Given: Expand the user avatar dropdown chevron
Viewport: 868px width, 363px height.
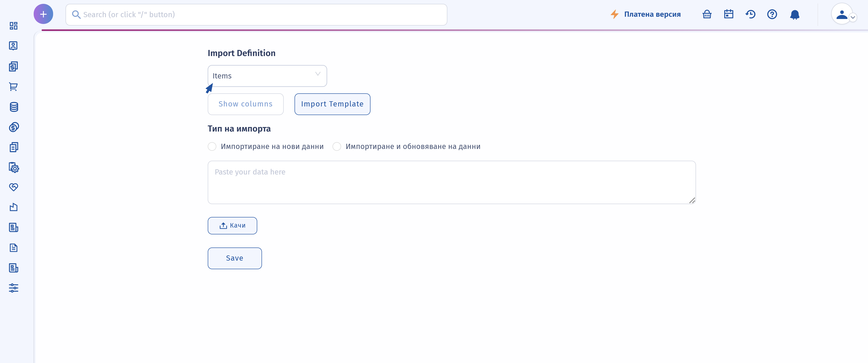Looking at the screenshot, I should pyautogui.click(x=853, y=17).
